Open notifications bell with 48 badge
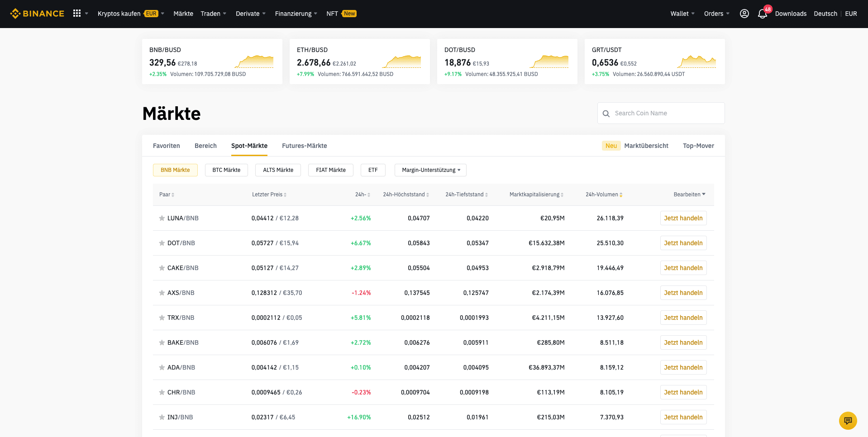Image resolution: width=868 pixels, height=437 pixels. pos(763,13)
